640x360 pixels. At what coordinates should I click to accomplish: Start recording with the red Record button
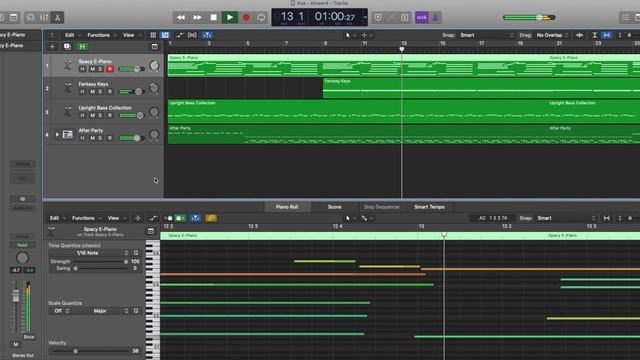coord(246,18)
